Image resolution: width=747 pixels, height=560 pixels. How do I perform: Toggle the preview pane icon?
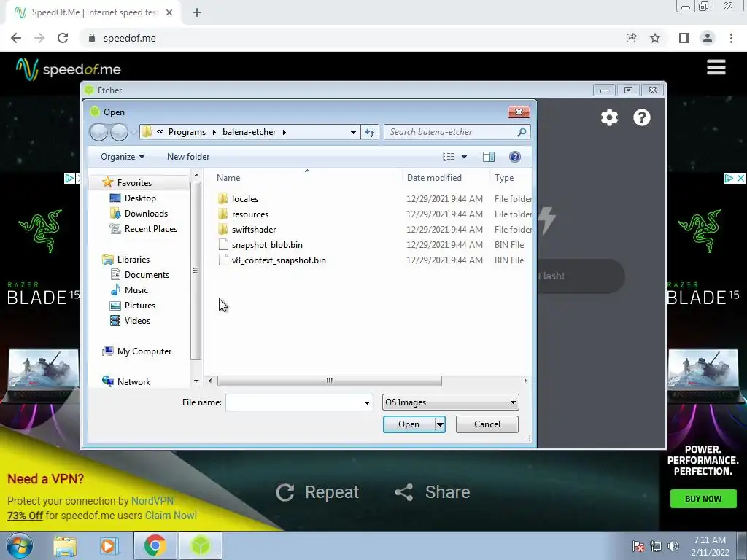click(488, 157)
